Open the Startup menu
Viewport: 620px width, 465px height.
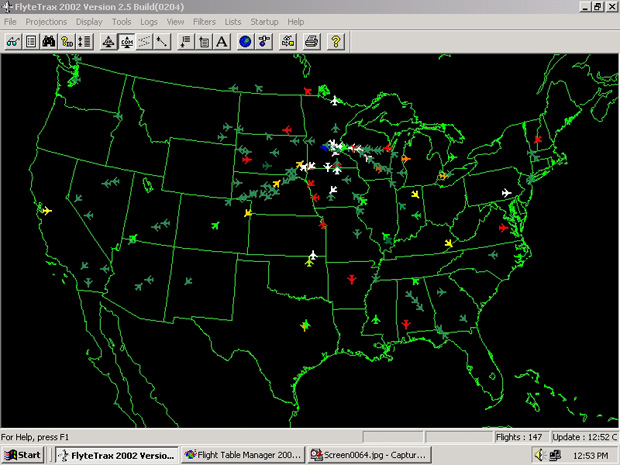pyautogui.click(x=264, y=22)
